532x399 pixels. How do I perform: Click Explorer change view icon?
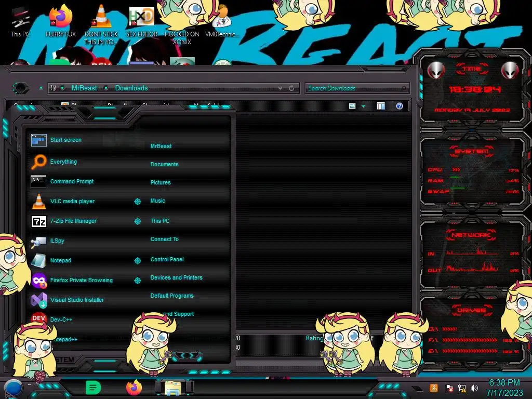point(352,106)
